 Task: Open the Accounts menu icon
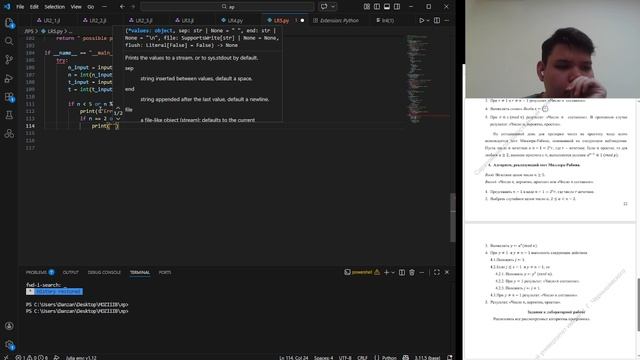[9, 326]
